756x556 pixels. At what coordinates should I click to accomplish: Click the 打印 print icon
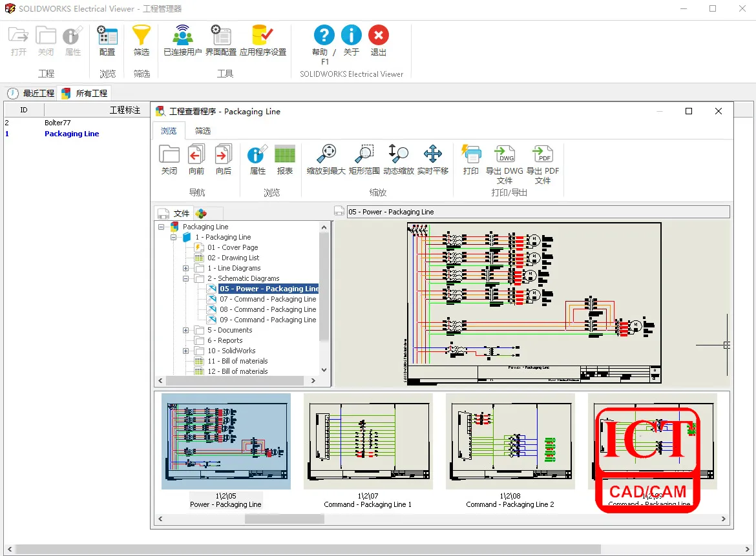point(470,154)
